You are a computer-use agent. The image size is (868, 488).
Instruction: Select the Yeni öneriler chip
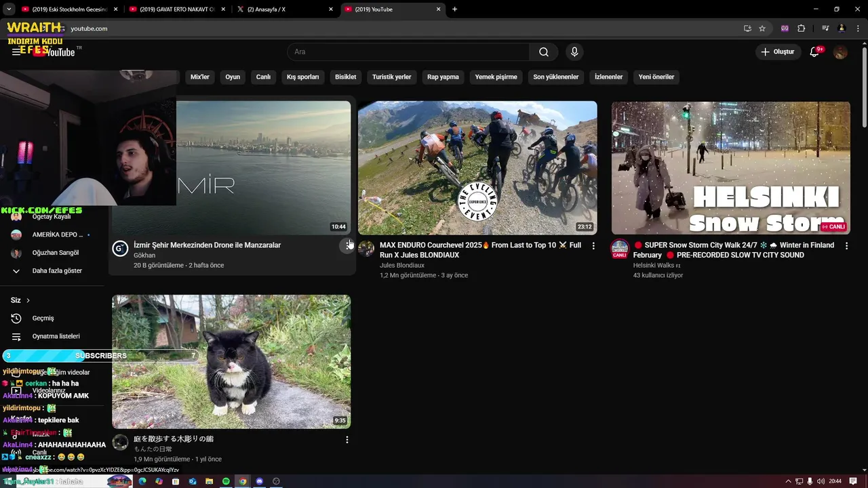(656, 77)
